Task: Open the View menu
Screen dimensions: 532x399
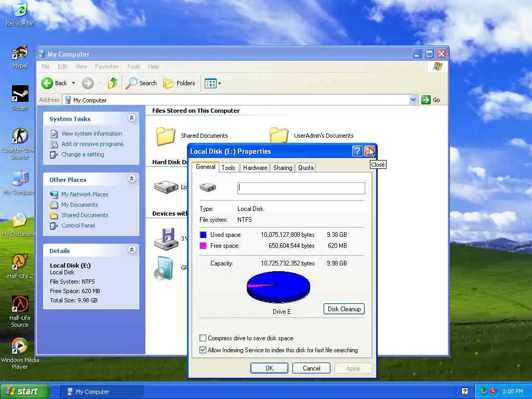Action: point(81,66)
